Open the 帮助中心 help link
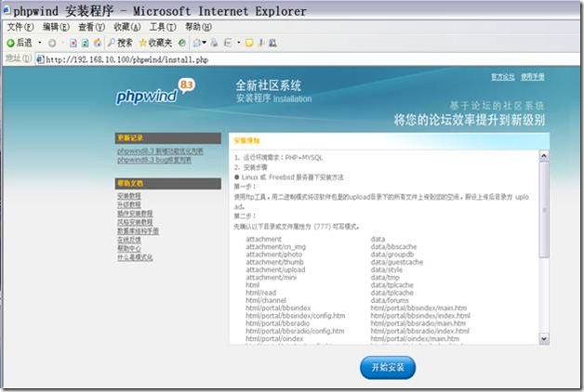Screen dimensions: 584x392 pyautogui.click(x=129, y=248)
